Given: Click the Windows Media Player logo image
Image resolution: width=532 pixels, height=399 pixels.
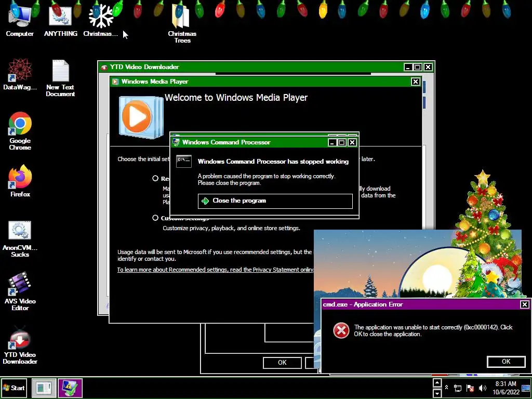Looking at the screenshot, I should (x=141, y=117).
